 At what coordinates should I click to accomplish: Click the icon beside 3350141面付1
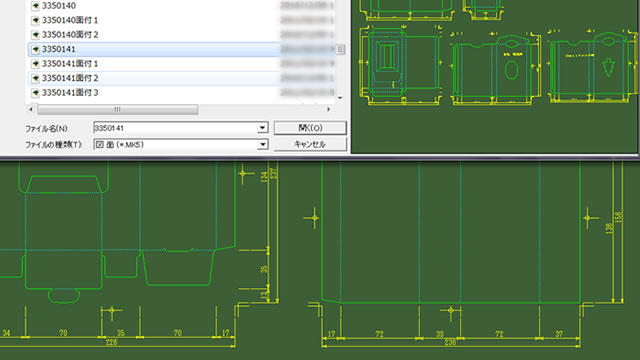pos(36,64)
